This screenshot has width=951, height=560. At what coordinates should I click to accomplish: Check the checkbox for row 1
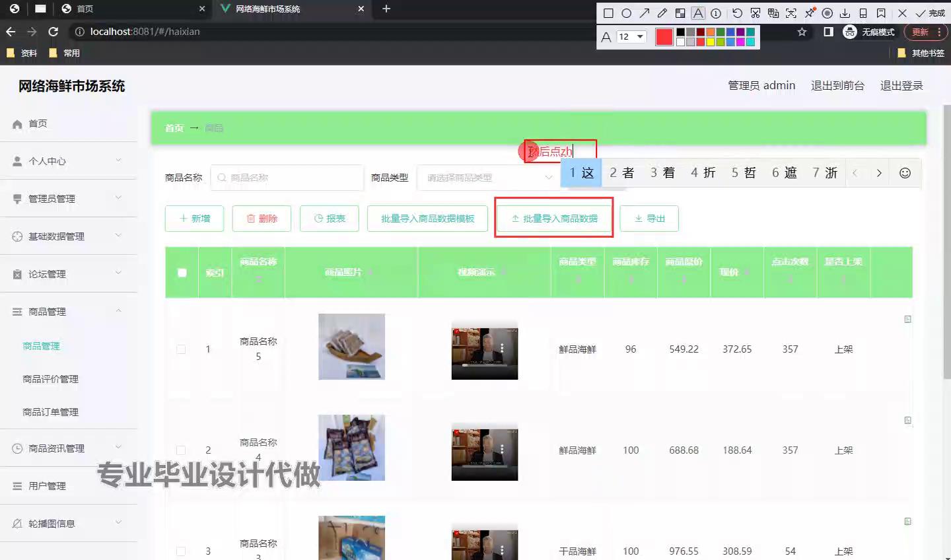click(181, 349)
